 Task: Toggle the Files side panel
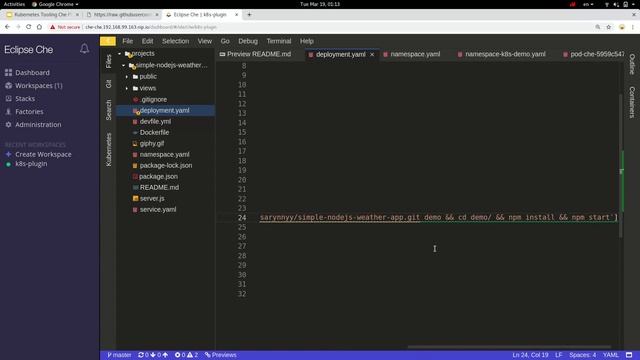[108, 61]
